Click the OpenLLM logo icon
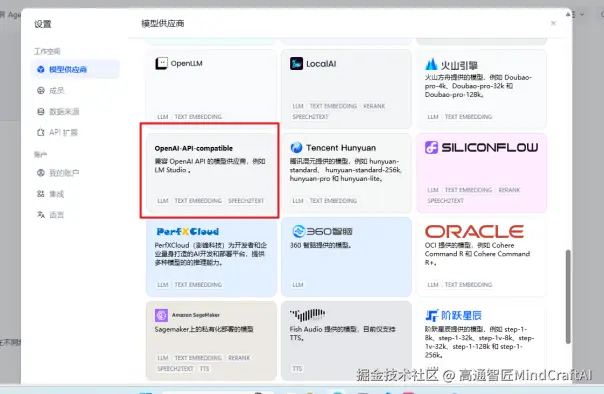The width and height of the screenshot is (604, 394). 161,63
